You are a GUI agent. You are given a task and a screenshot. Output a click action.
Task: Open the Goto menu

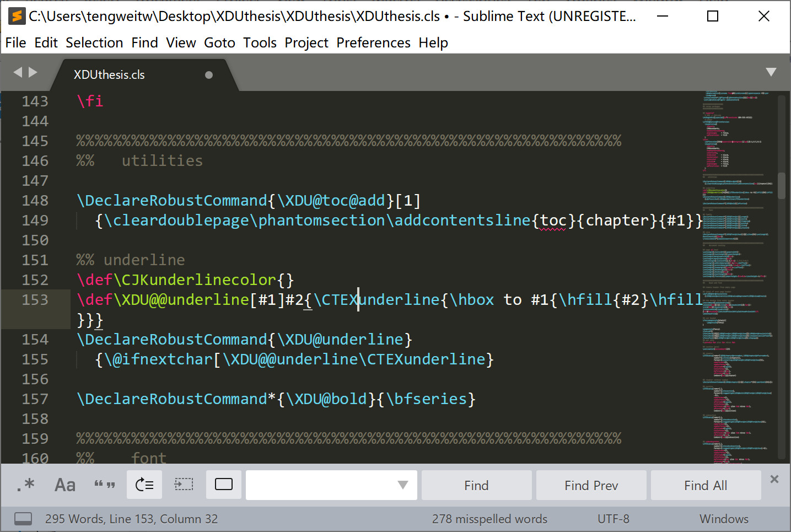point(219,42)
